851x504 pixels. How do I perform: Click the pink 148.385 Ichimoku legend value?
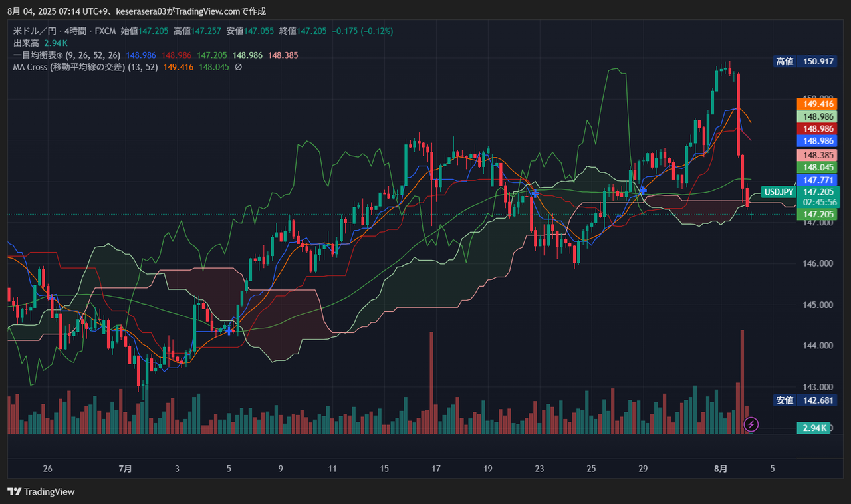pyautogui.click(x=283, y=55)
